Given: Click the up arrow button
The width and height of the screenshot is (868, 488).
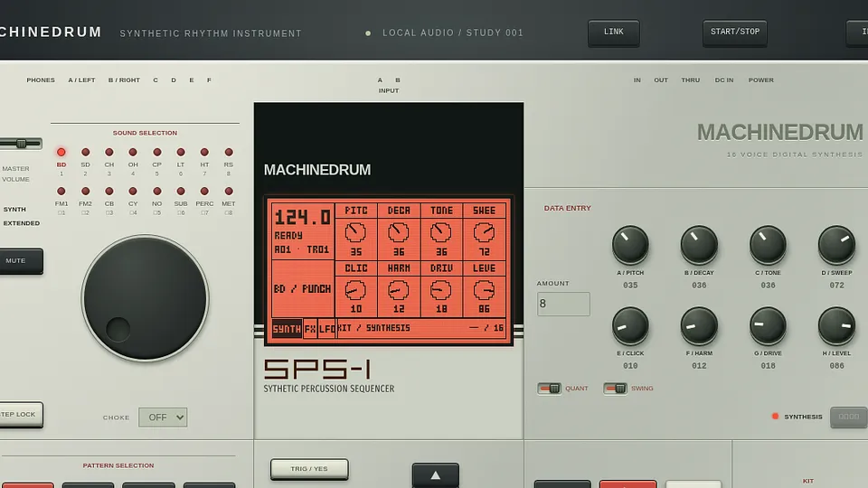Looking at the screenshot, I should (x=436, y=475).
